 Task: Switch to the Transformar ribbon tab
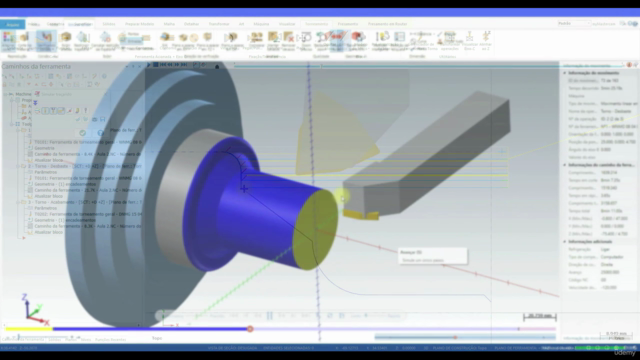pyautogui.click(x=219, y=24)
